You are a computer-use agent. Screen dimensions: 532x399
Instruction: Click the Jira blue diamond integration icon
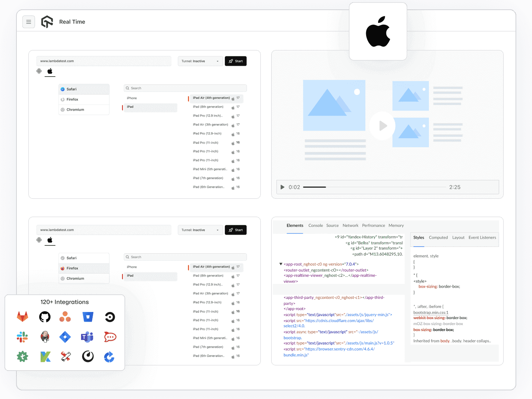65,337
